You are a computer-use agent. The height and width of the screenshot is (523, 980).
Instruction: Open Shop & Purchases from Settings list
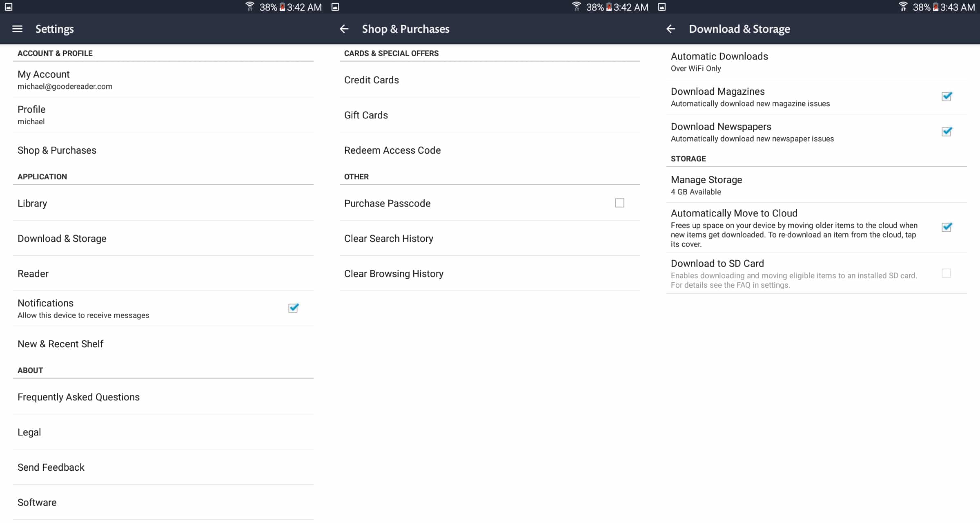[x=163, y=150]
